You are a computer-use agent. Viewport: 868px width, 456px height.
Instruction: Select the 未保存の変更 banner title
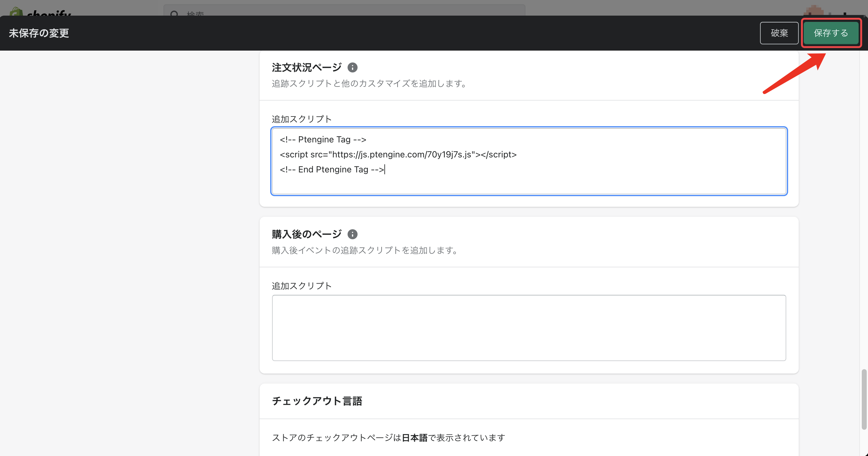[39, 33]
